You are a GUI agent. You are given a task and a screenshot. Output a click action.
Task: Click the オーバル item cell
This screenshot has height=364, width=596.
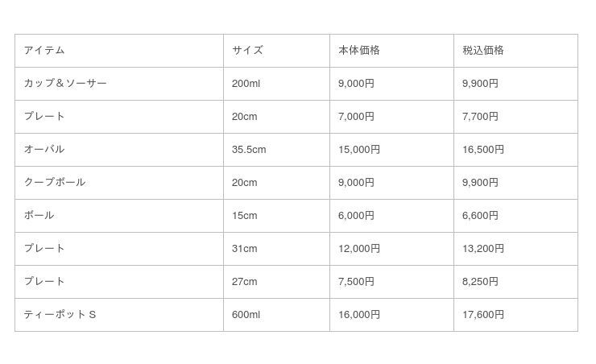point(44,150)
